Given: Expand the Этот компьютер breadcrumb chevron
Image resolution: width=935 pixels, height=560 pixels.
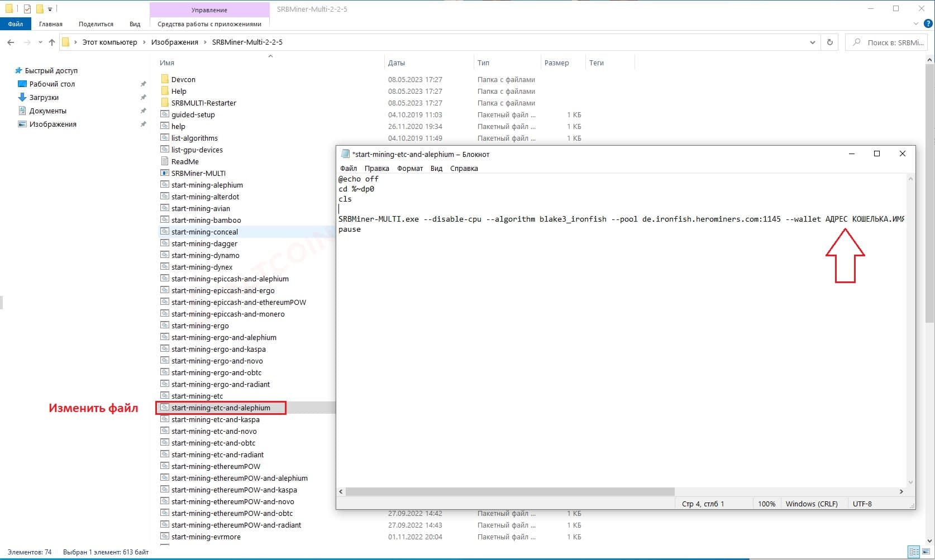Looking at the screenshot, I should click(x=144, y=42).
